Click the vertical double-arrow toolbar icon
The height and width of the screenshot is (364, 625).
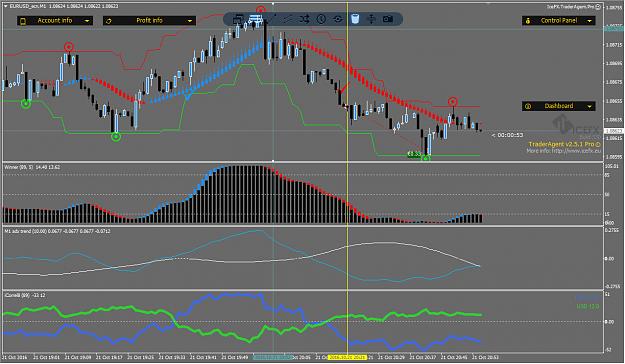click(x=371, y=19)
